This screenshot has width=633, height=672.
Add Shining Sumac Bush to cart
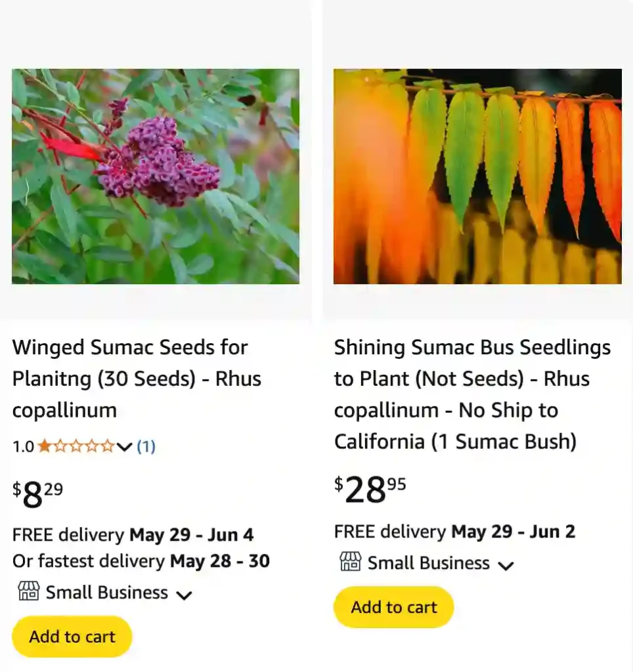(x=393, y=607)
